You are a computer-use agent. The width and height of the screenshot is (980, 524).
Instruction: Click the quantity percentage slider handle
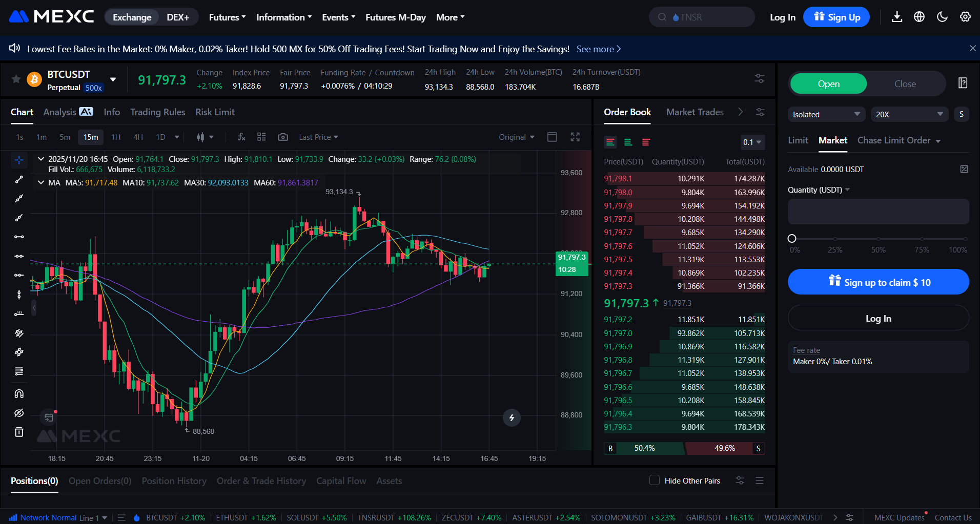(792, 239)
